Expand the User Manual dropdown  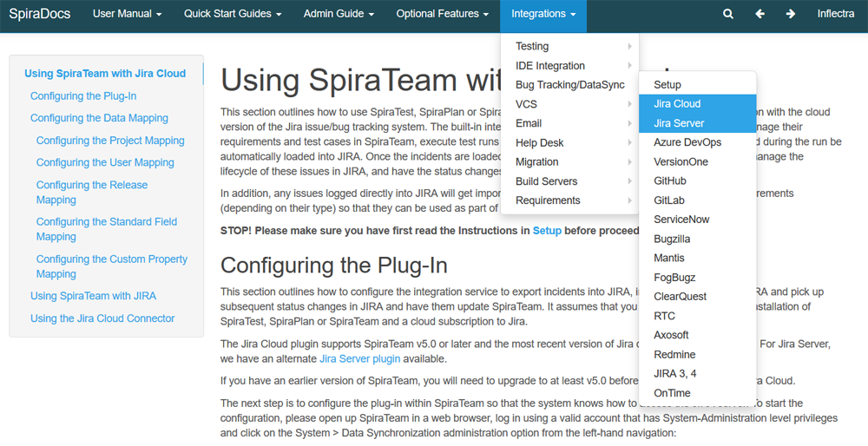(128, 14)
